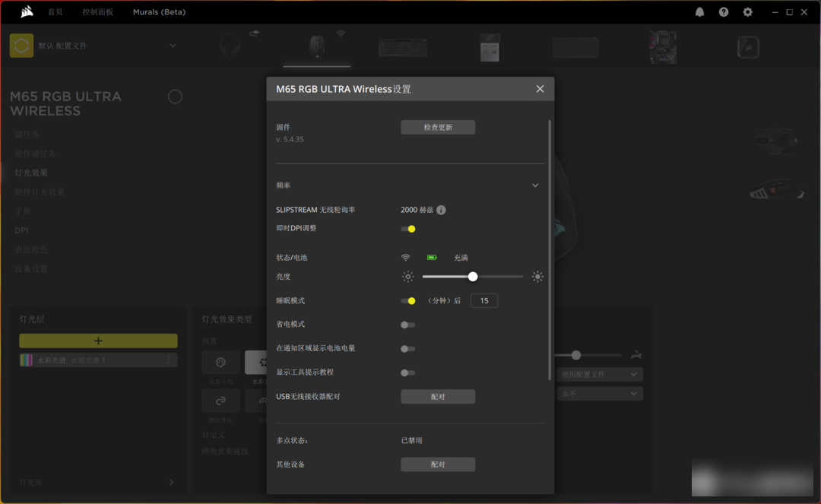Select the mousepad device icon
Image resolution: width=821 pixels, height=504 pixels.
(575, 48)
